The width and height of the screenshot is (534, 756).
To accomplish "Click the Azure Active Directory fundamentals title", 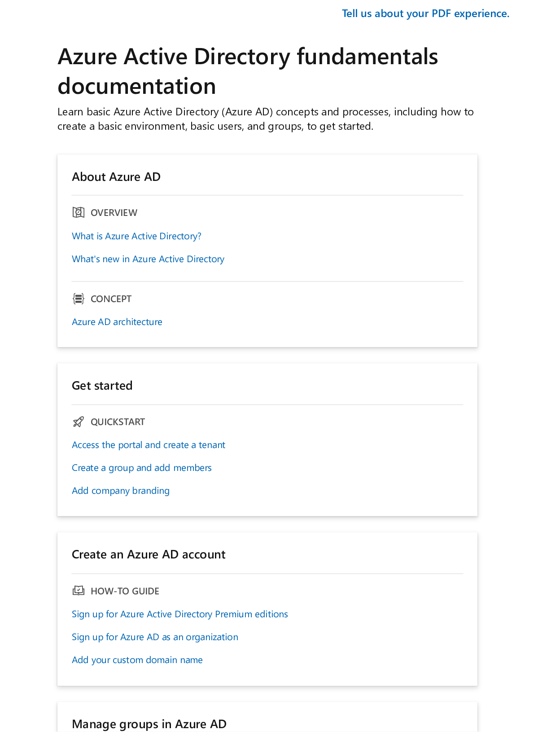I will point(248,71).
